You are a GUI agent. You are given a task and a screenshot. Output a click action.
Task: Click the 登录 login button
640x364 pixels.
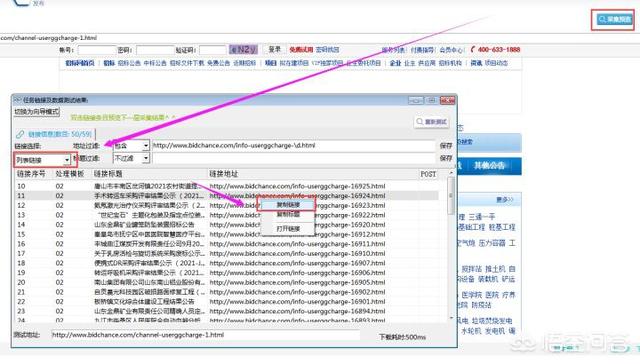tap(274, 49)
